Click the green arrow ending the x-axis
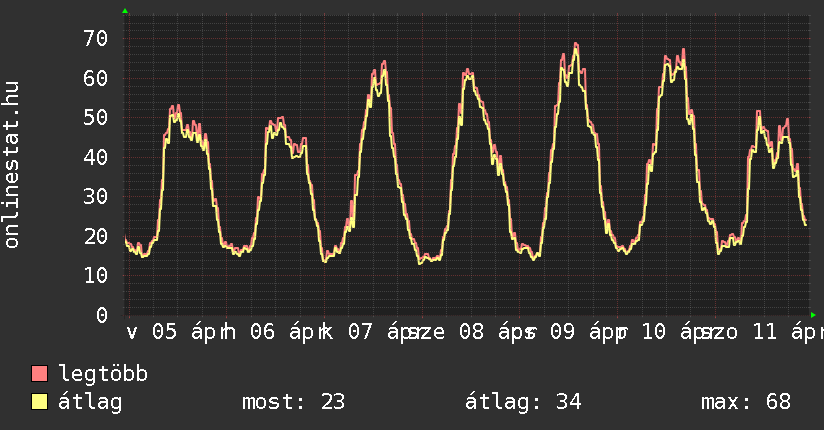 [x=814, y=315]
